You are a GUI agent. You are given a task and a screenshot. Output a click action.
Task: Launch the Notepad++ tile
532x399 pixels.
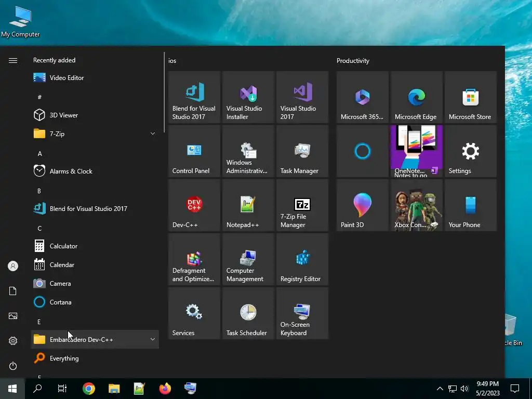click(x=248, y=205)
